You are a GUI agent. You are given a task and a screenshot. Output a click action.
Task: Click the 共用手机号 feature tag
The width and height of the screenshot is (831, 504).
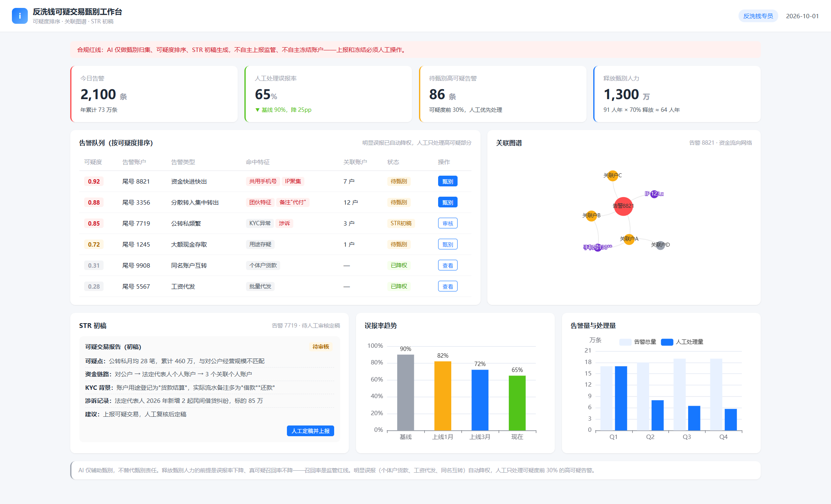[263, 181]
